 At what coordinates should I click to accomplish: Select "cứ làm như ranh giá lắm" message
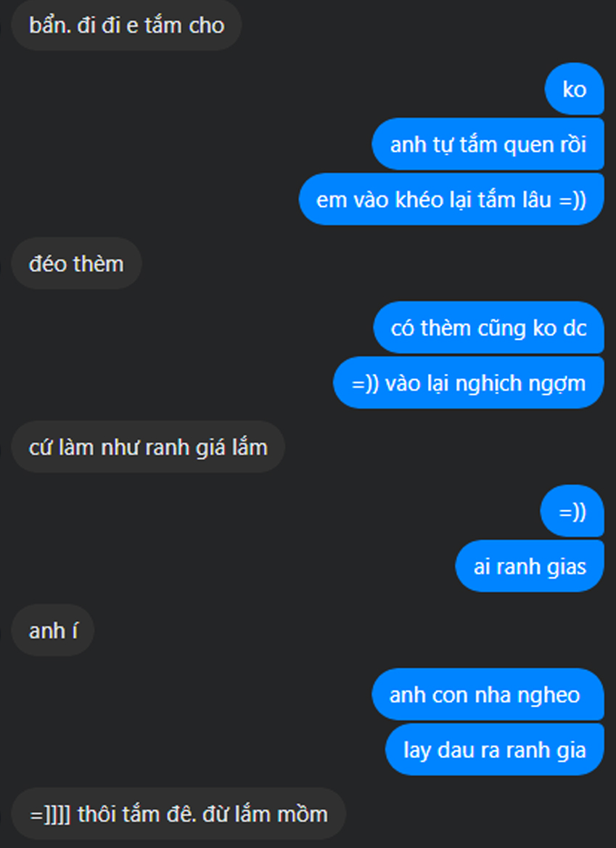[x=148, y=447]
